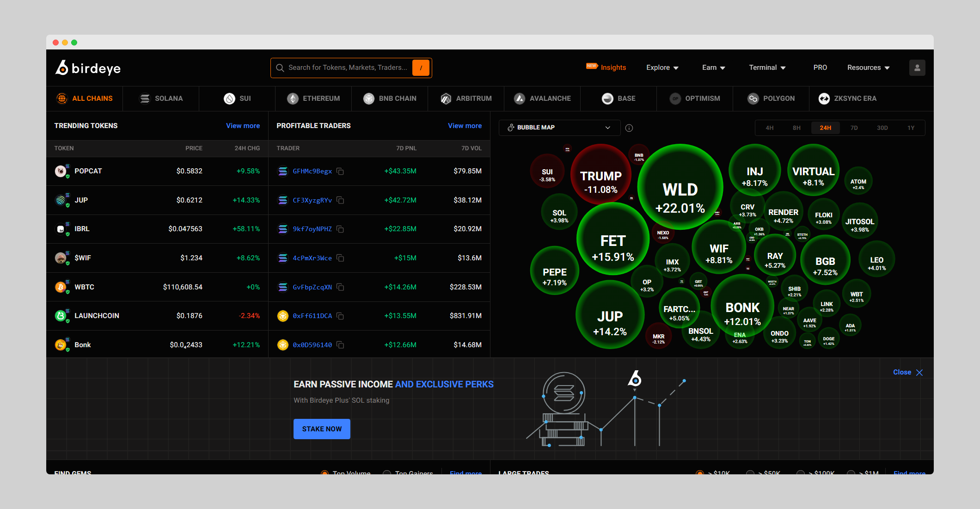Click the $WIF token icon
This screenshot has height=509, width=980.
[61, 258]
